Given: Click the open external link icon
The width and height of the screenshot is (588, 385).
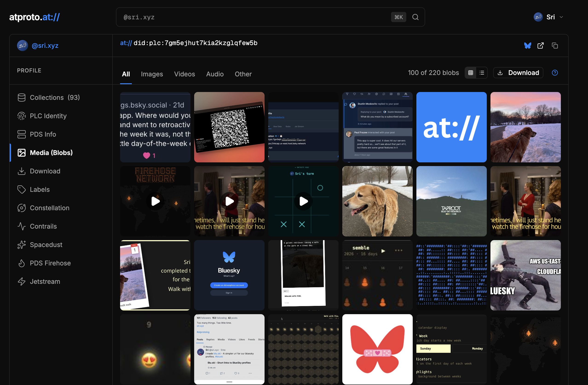Looking at the screenshot, I should pyautogui.click(x=540, y=46).
